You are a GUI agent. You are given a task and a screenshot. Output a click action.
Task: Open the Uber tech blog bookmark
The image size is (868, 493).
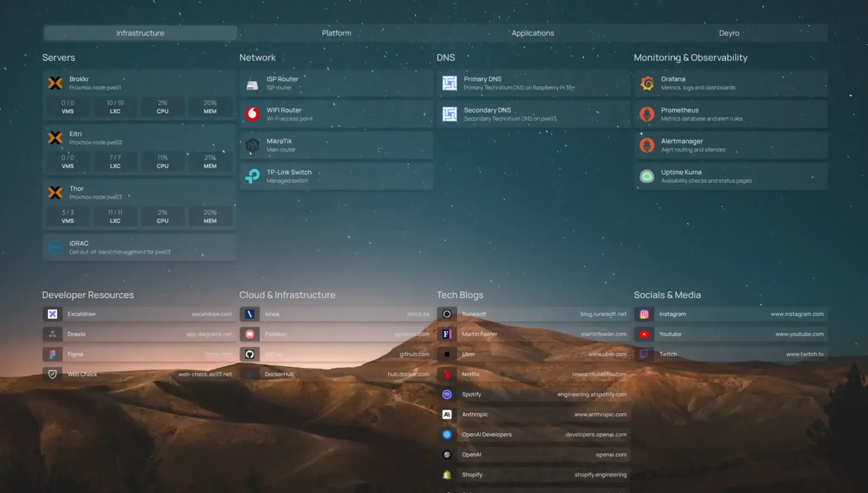tap(533, 354)
